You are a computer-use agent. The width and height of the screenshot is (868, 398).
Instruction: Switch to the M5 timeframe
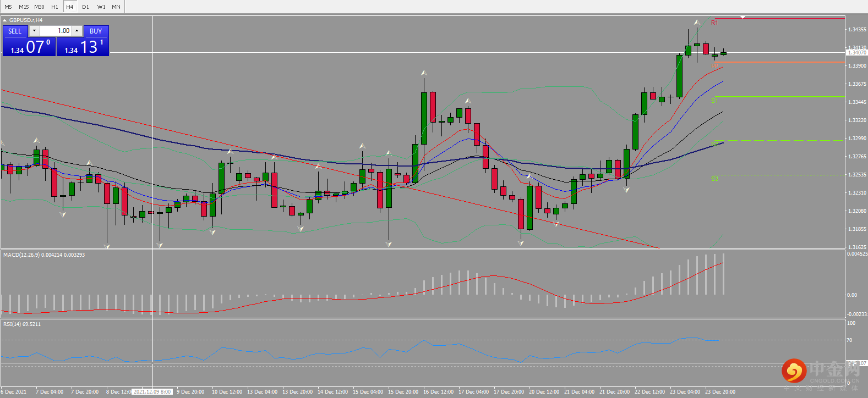pyautogui.click(x=8, y=7)
